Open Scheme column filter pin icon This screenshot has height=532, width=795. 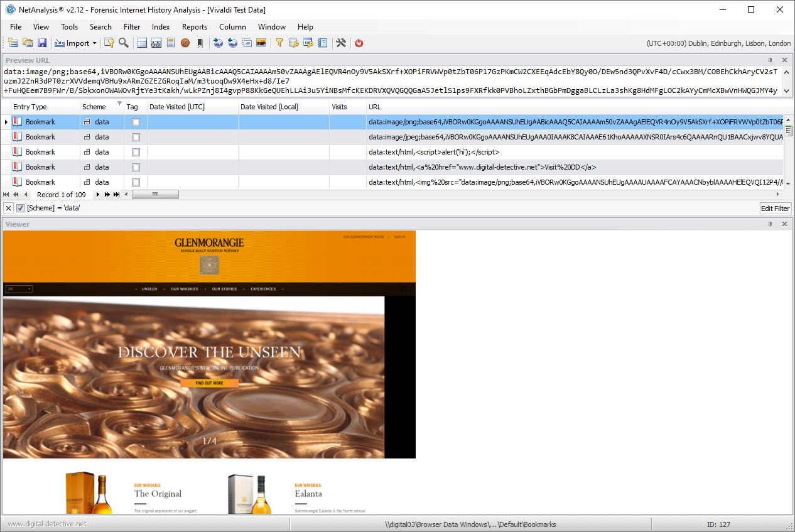coord(119,104)
